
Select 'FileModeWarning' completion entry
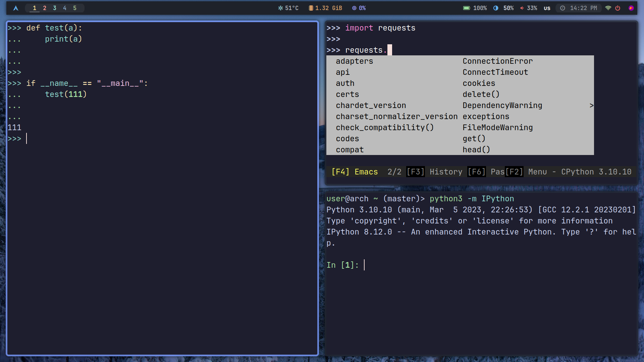[498, 127]
